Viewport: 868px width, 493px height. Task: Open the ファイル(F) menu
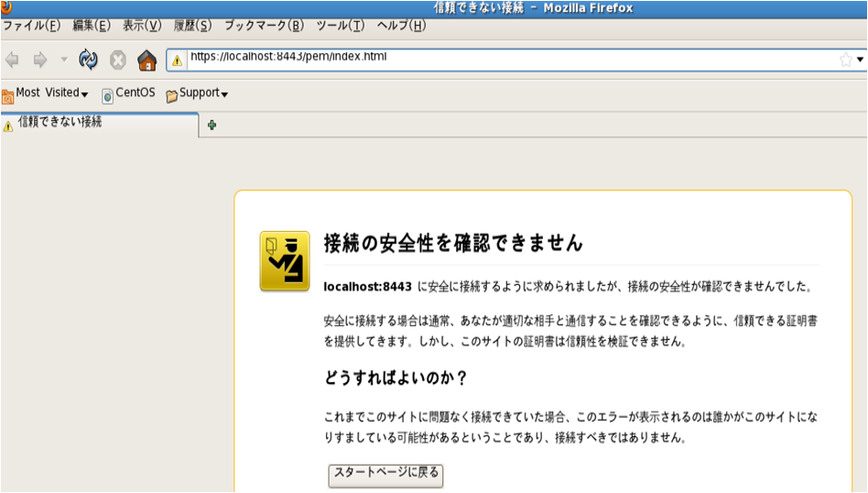(x=31, y=26)
